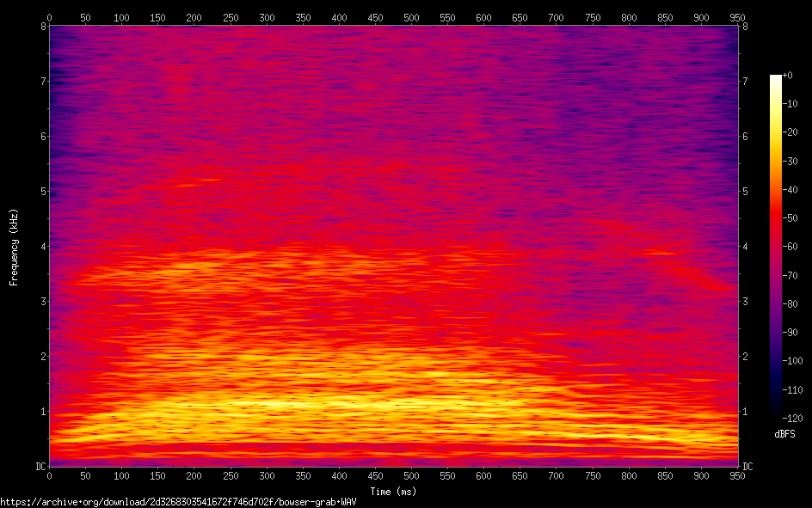The width and height of the screenshot is (812, 508).
Task: Click the 8 kHz tick on the left axis
Action: pyautogui.click(x=41, y=27)
